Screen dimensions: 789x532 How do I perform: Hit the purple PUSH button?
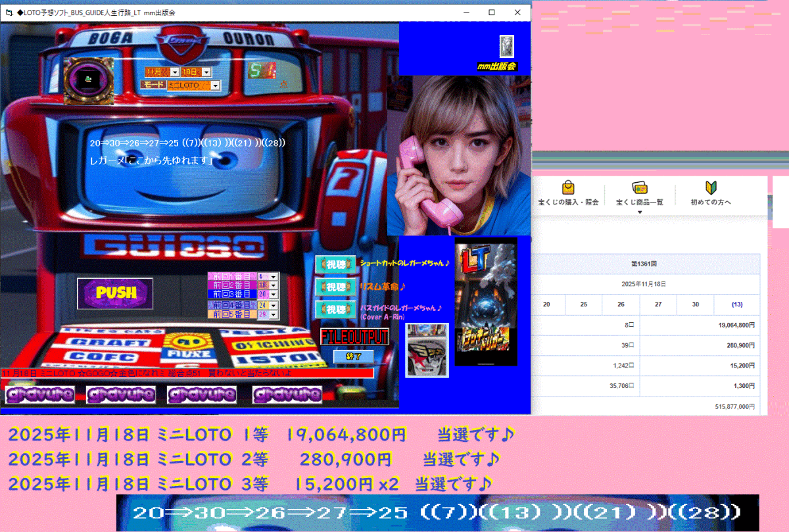coord(115,293)
